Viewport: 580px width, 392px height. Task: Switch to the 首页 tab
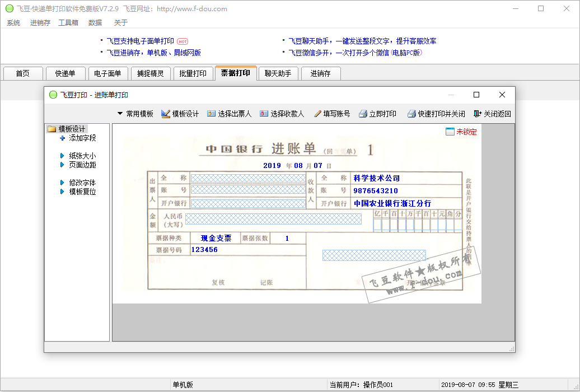click(23, 73)
